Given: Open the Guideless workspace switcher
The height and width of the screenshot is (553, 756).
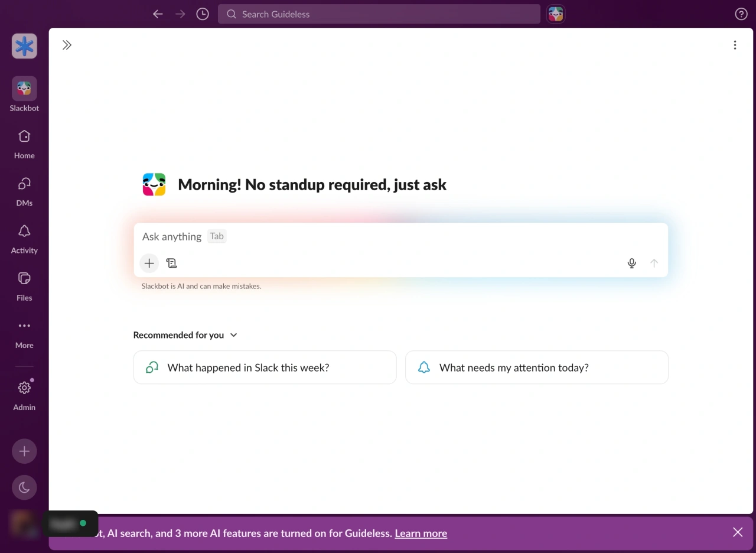Looking at the screenshot, I should 24,46.
